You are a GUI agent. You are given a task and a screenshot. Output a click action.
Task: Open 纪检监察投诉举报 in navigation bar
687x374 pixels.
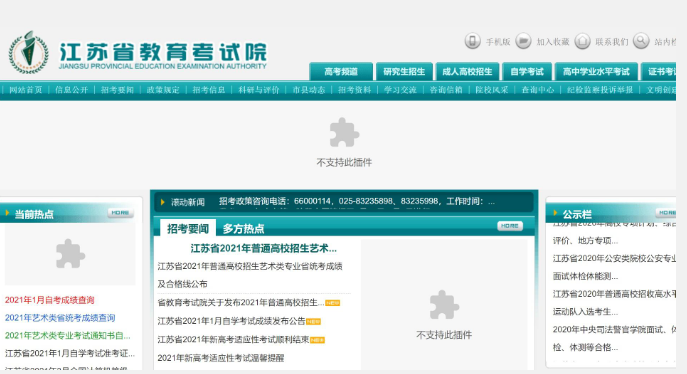click(x=600, y=90)
